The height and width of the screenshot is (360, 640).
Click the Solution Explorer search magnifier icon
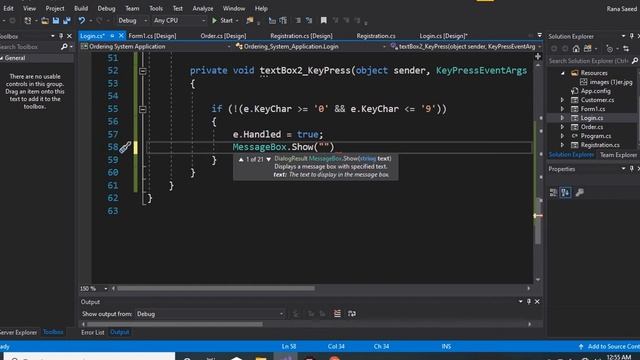[634, 61]
